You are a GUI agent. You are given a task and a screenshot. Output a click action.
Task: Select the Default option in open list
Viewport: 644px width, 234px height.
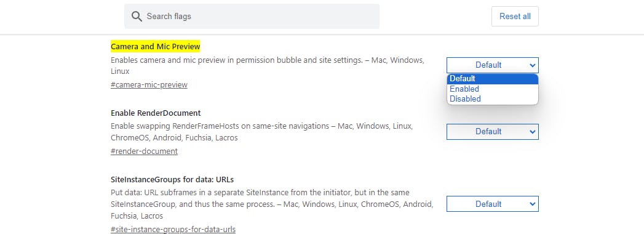click(493, 79)
